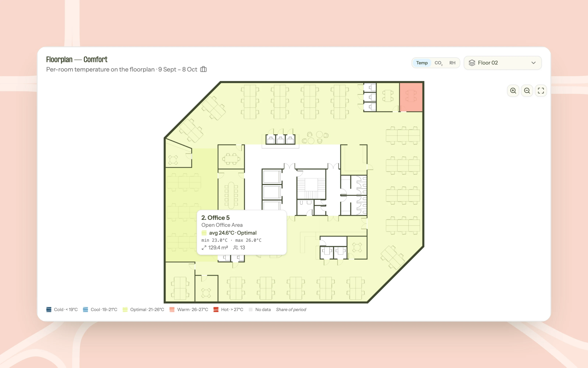Click the 'Floorplan — Comfort' heading
This screenshot has height=368, width=588.
click(x=77, y=59)
